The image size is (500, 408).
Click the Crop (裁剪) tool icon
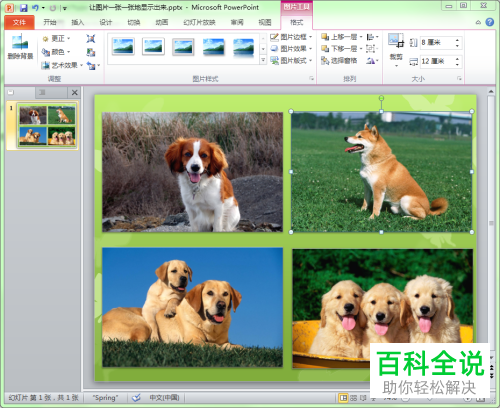coord(396,41)
